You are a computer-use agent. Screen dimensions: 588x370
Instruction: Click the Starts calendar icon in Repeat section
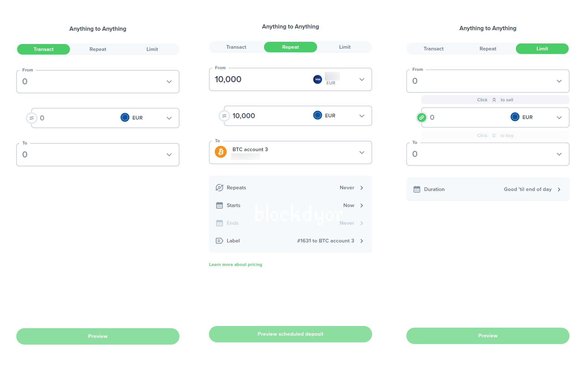pos(219,205)
